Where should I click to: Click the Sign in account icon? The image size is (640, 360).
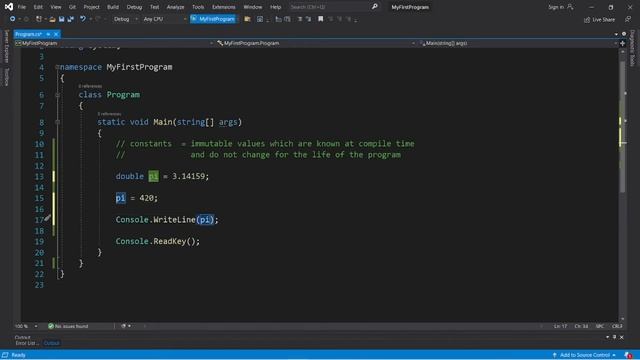point(570,7)
